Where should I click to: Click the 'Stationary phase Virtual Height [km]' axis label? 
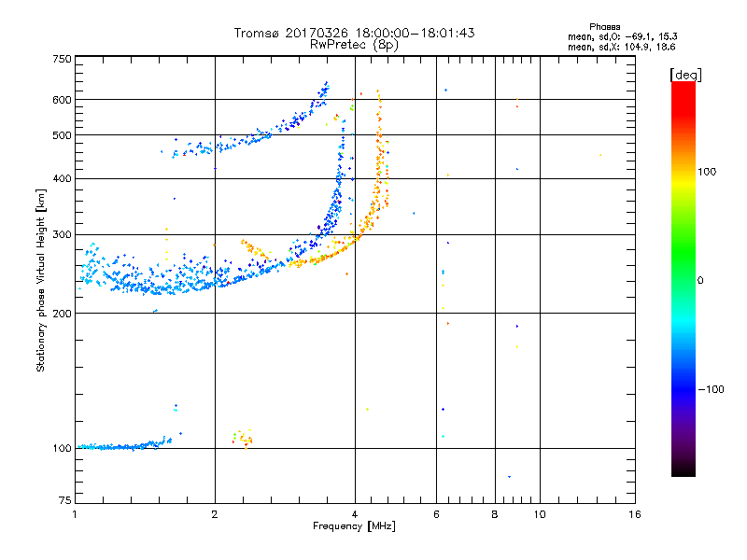(40, 280)
